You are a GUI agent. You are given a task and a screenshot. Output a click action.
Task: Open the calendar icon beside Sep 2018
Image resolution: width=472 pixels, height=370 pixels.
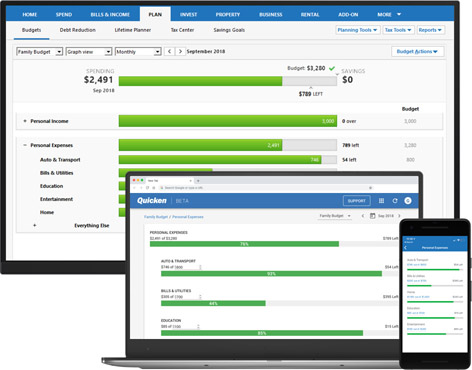(x=372, y=216)
